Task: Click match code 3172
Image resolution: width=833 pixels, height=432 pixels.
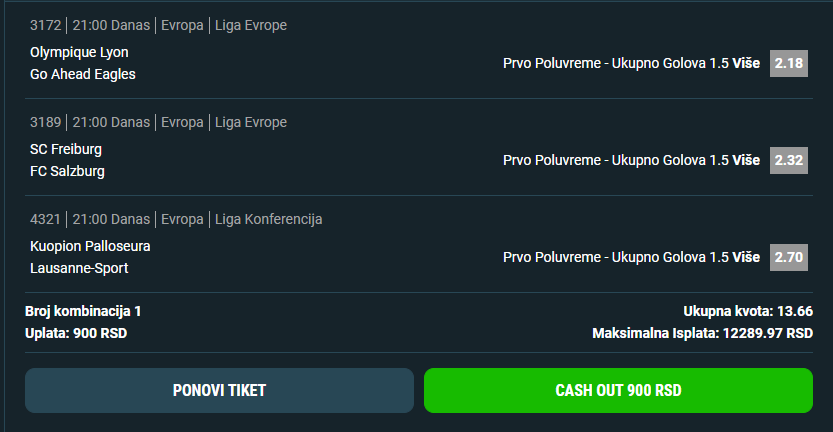Action: click(45, 25)
